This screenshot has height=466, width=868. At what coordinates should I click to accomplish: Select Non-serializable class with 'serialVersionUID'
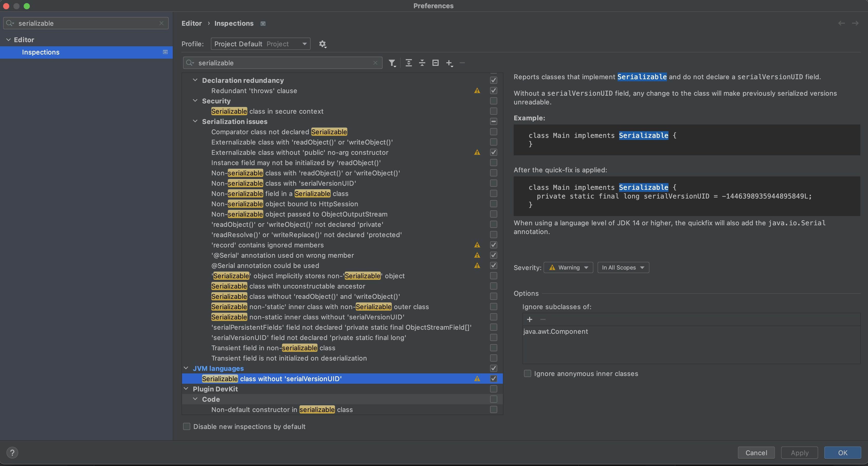283,183
